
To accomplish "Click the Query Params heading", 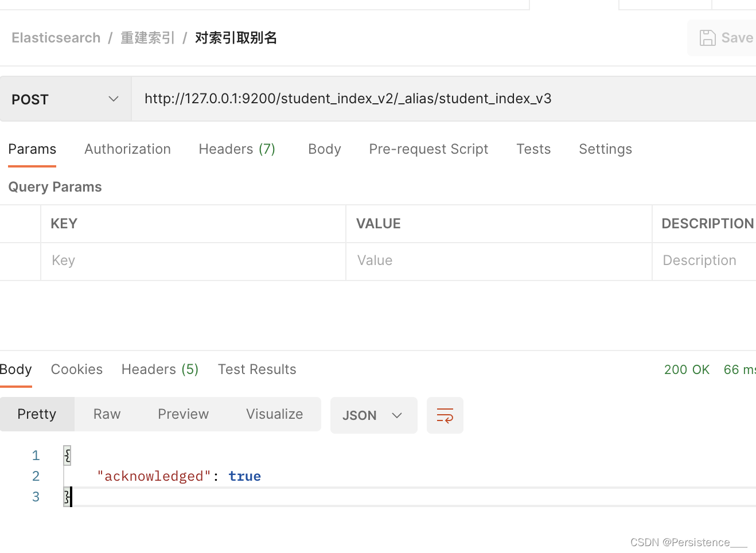I will [55, 187].
